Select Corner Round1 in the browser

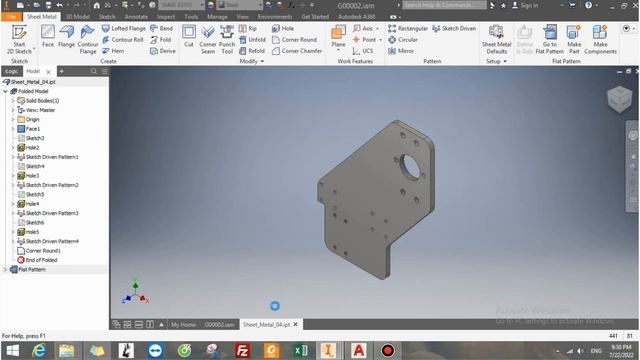pos(39,251)
